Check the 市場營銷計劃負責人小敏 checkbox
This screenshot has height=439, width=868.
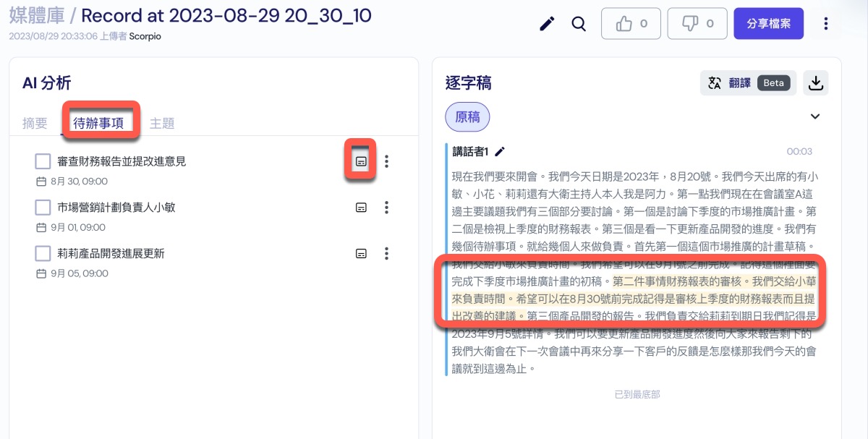tap(43, 208)
